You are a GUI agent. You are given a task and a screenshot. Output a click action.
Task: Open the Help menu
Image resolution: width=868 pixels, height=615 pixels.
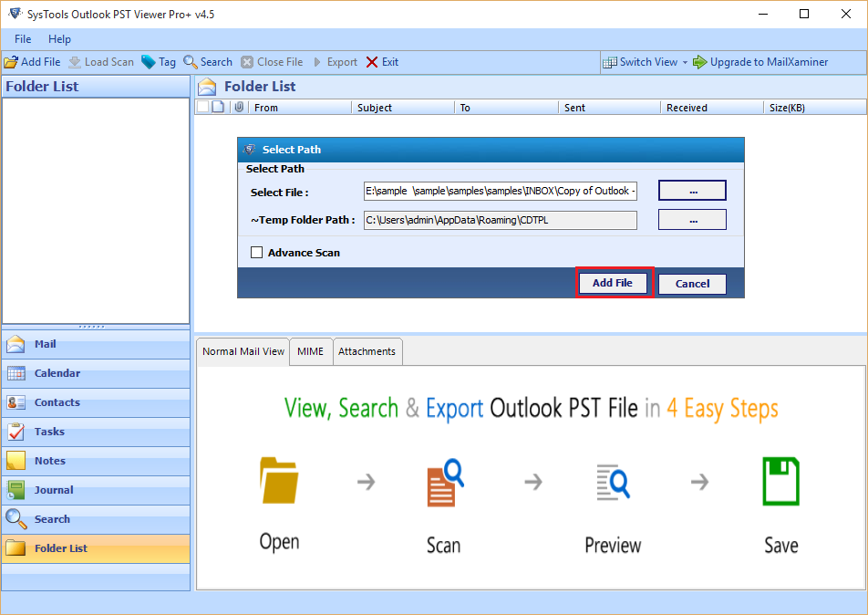tap(59, 39)
